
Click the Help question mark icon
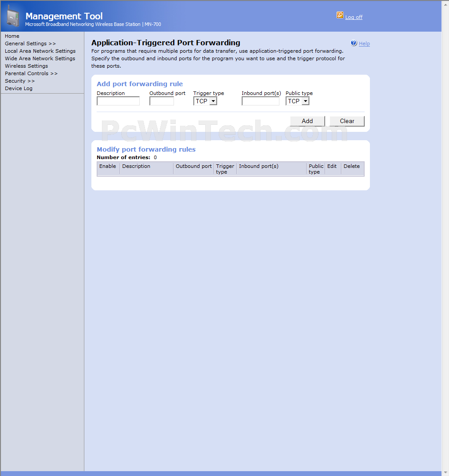tap(354, 43)
